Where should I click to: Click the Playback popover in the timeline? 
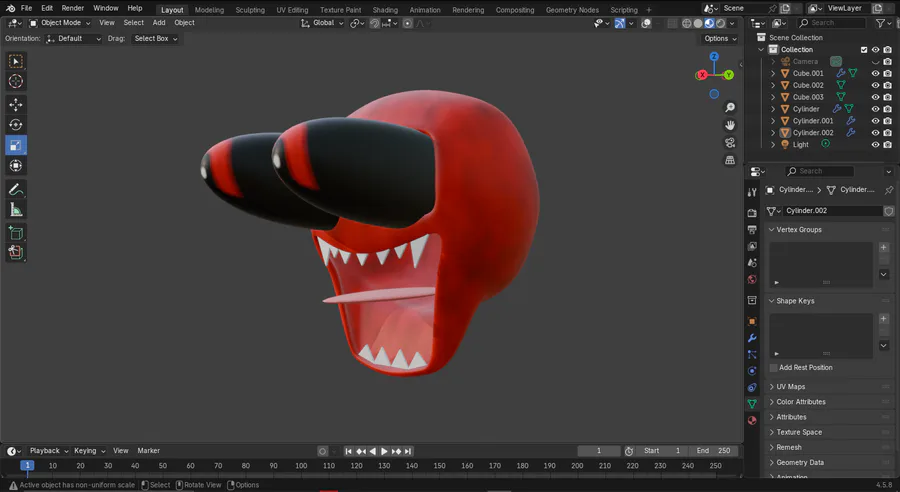[x=47, y=451]
